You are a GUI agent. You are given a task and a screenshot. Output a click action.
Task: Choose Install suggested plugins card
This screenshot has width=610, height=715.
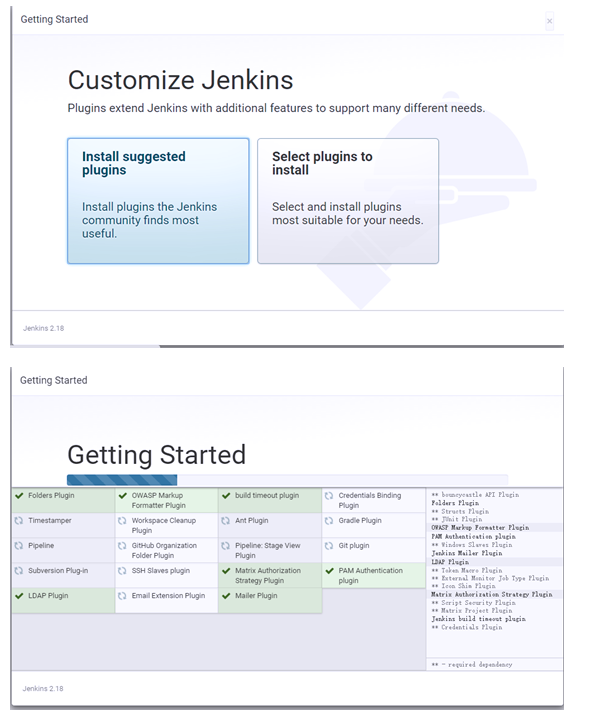[x=158, y=201]
